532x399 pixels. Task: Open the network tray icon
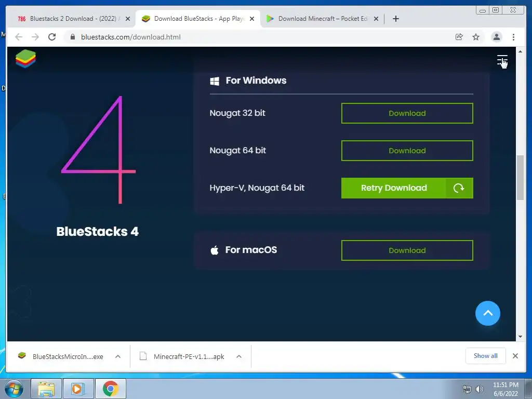pos(467,389)
